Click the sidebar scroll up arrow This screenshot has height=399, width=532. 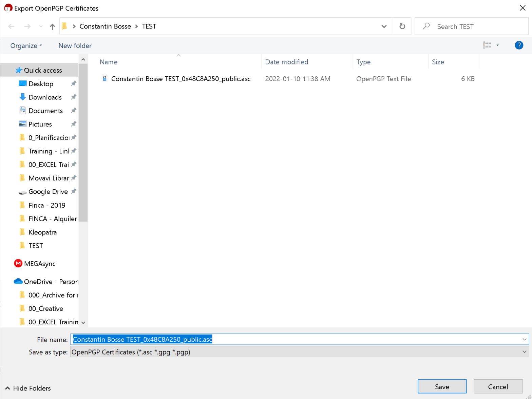click(83, 59)
